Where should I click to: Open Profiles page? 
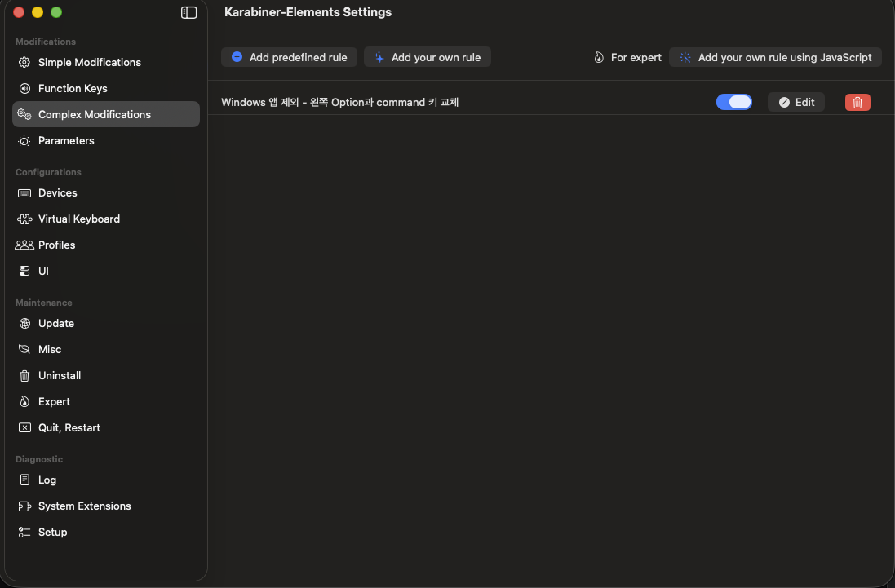point(105,245)
